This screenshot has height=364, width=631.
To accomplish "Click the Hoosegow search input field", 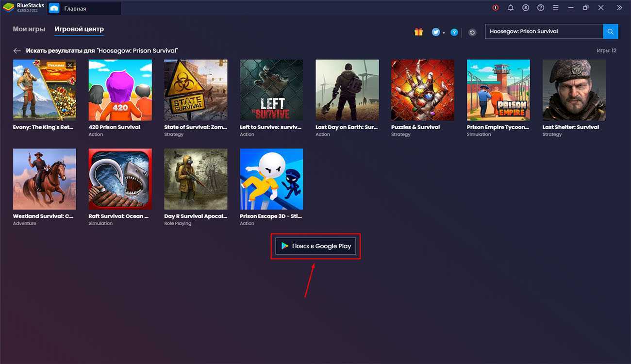I will tap(544, 32).
